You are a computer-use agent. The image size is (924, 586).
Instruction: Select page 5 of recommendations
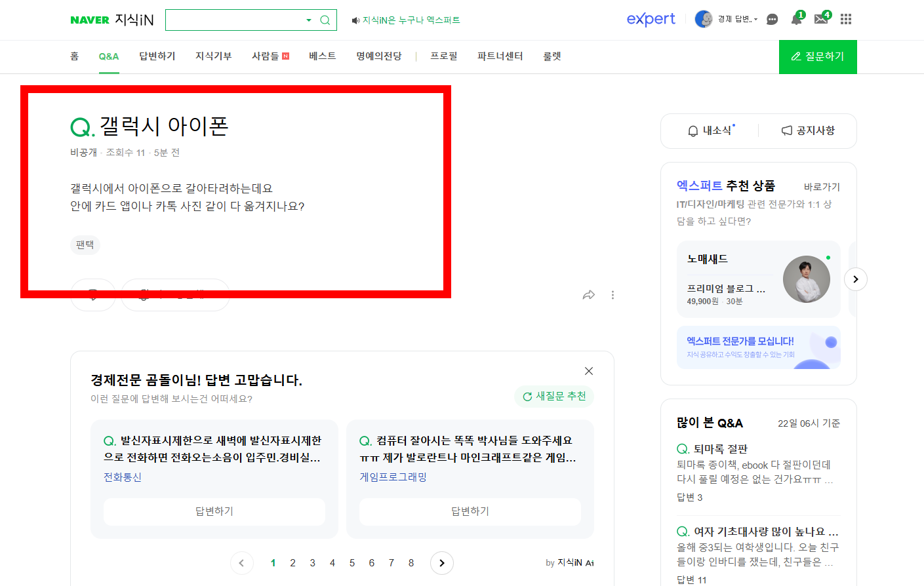(352, 563)
